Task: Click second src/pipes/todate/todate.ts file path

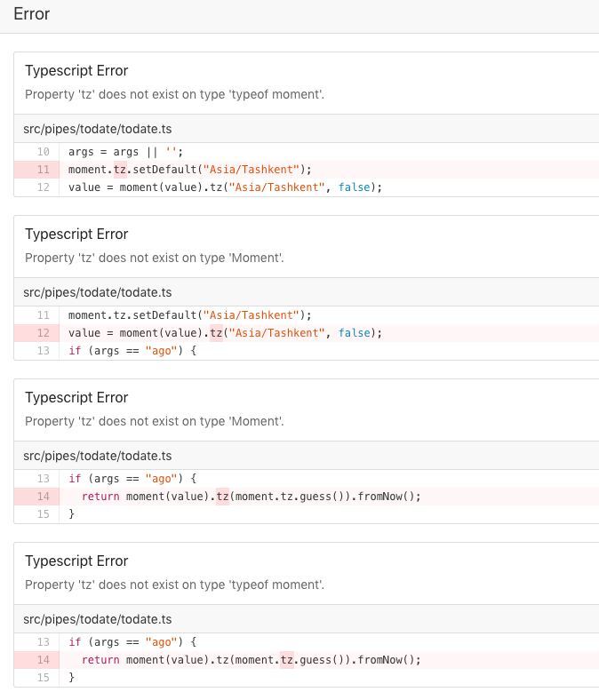Action: pos(98,292)
